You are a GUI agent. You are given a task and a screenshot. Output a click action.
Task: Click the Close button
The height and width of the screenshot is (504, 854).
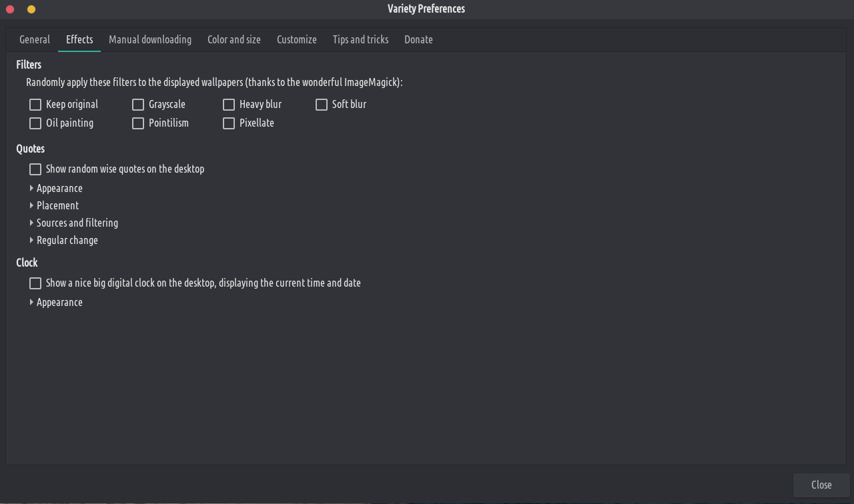[821, 485]
